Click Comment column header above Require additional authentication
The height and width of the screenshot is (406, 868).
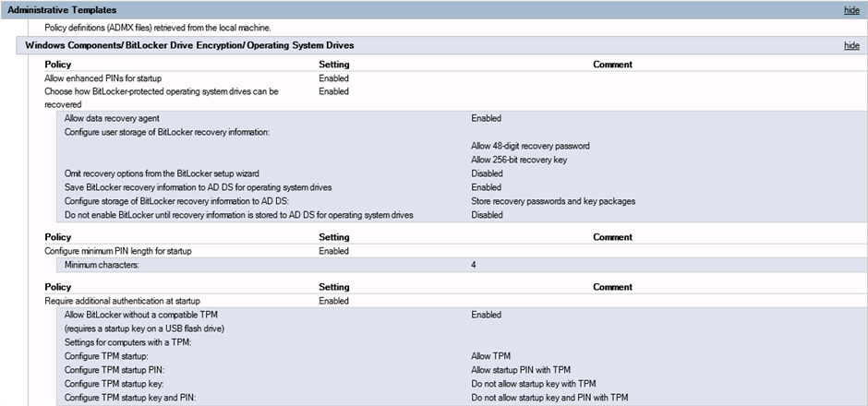612,287
